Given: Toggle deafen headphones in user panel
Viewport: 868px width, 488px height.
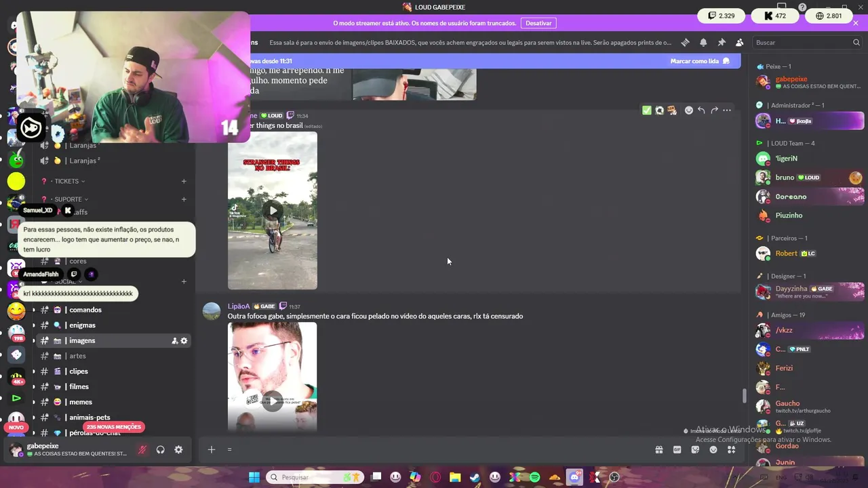Looking at the screenshot, I should tap(161, 449).
